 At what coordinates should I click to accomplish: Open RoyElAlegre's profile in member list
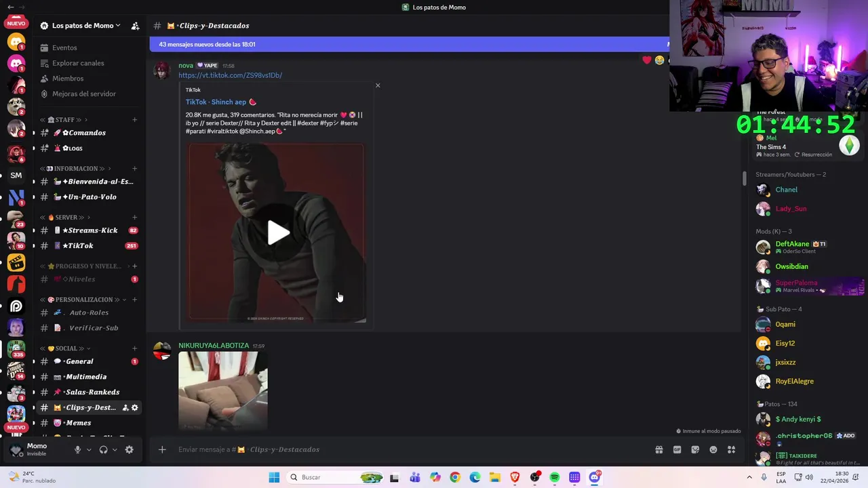[x=794, y=381]
